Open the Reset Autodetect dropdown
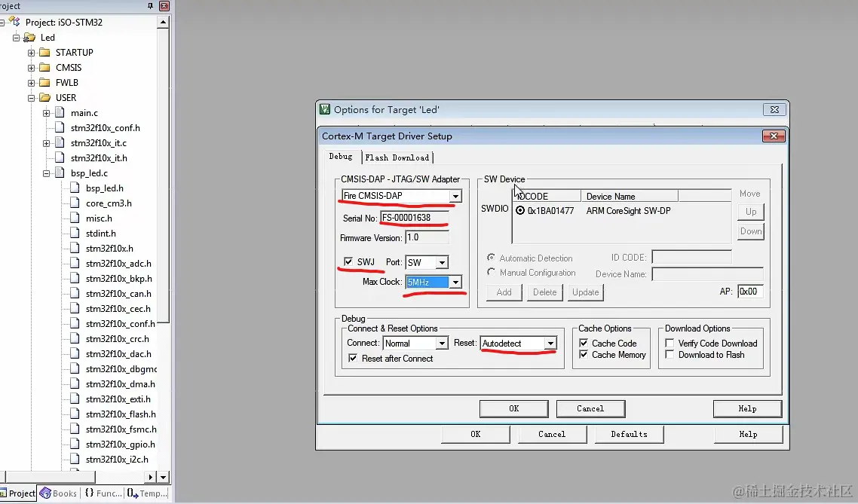Viewport: 858px width, 504px height. click(x=550, y=344)
